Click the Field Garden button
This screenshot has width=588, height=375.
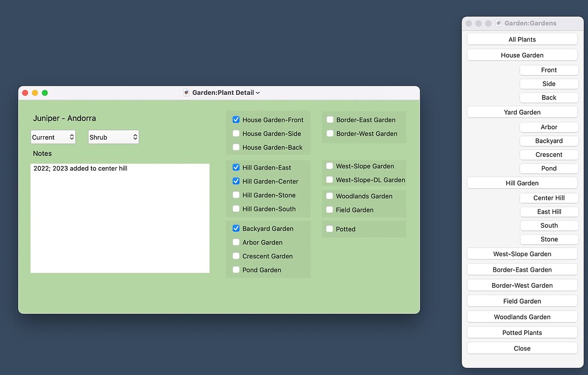pos(521,300)
